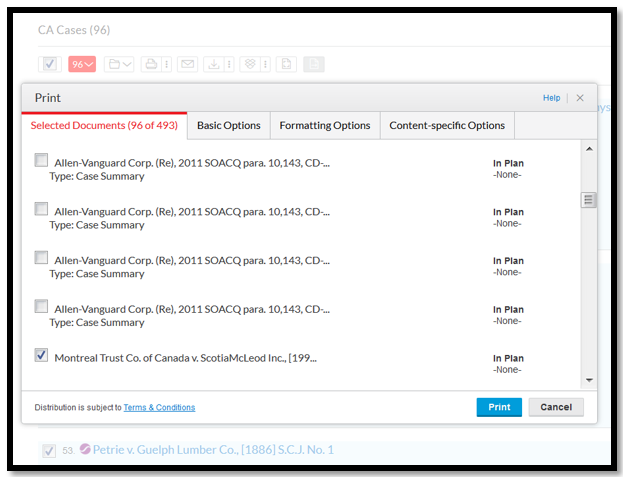Click the purple icon beside Petrie v. Guelph
The height and width of the screenshot is (477, 623).
[x=85, y=449]
